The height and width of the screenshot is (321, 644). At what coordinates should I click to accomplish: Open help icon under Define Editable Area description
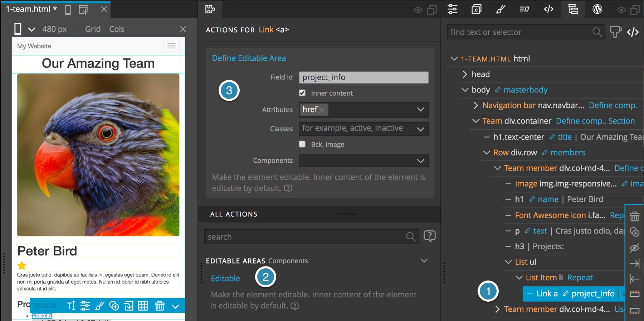click(x=288, y=188)
